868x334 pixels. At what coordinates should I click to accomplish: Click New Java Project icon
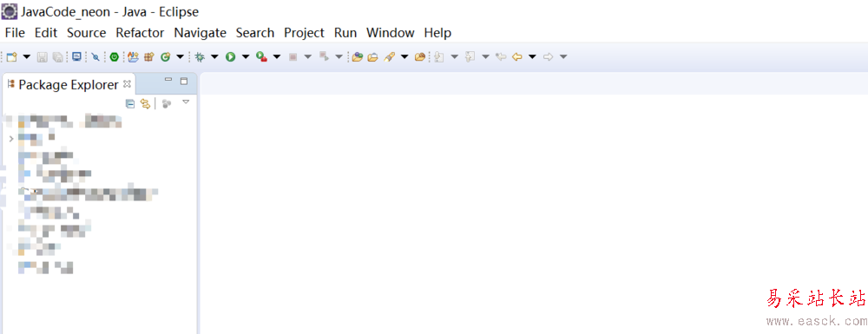[x=133, y=56]
